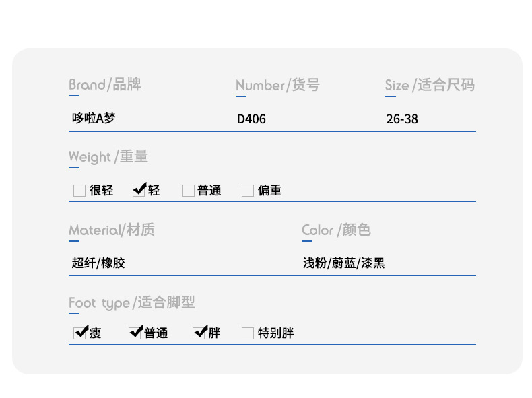This screenshot has height=398, width=532.
Task: Click the material value 超纤/橡胶
Action: 98,263
